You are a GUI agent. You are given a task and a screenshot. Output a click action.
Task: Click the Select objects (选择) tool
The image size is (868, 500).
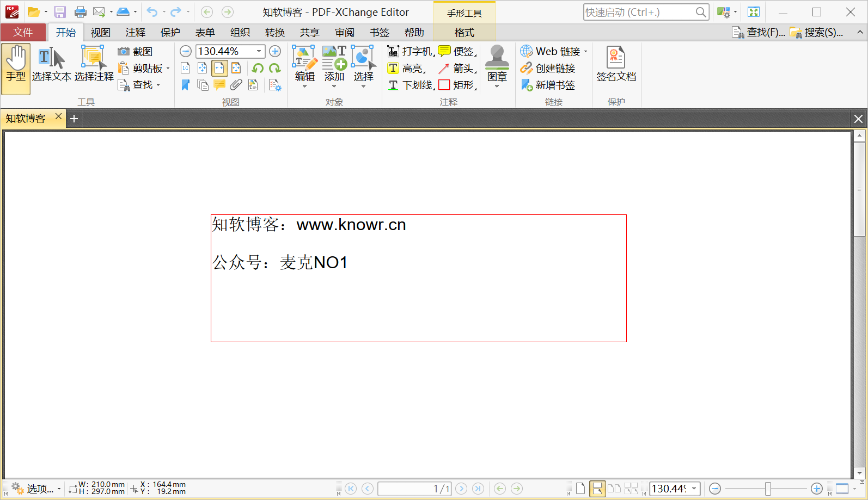[x=364, y=67]
